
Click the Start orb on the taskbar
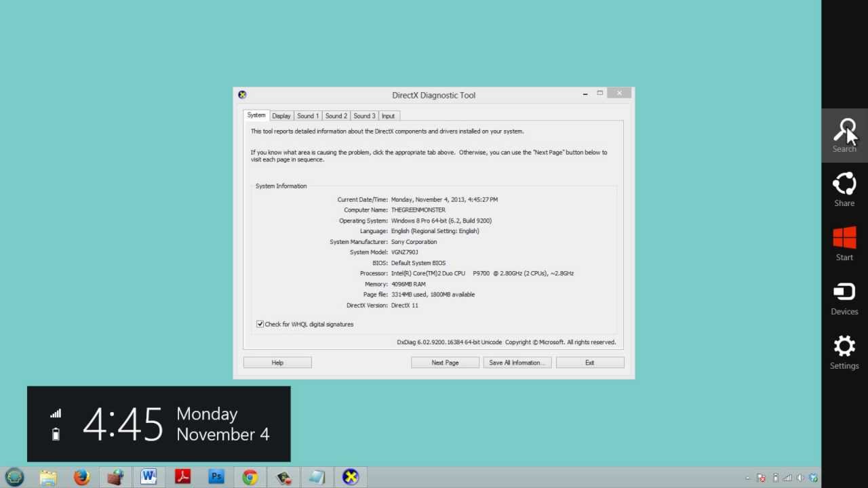click(x=14, y=477)
